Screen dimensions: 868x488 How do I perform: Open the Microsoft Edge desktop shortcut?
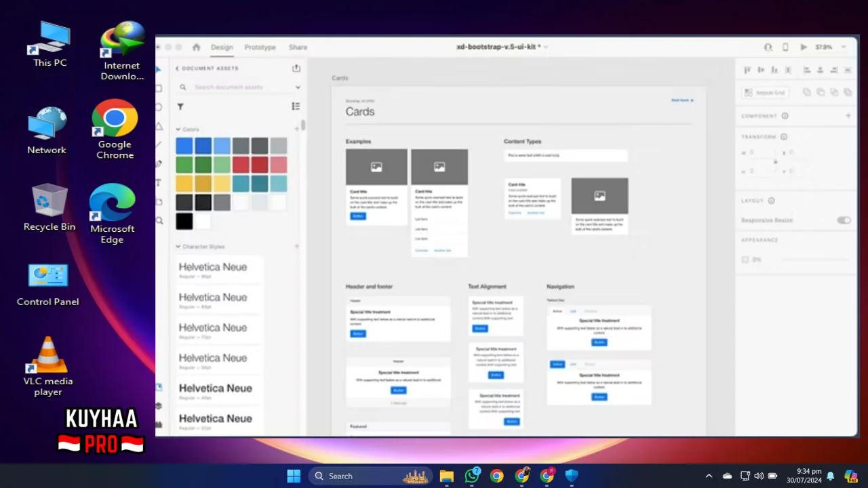click(112, 214)
